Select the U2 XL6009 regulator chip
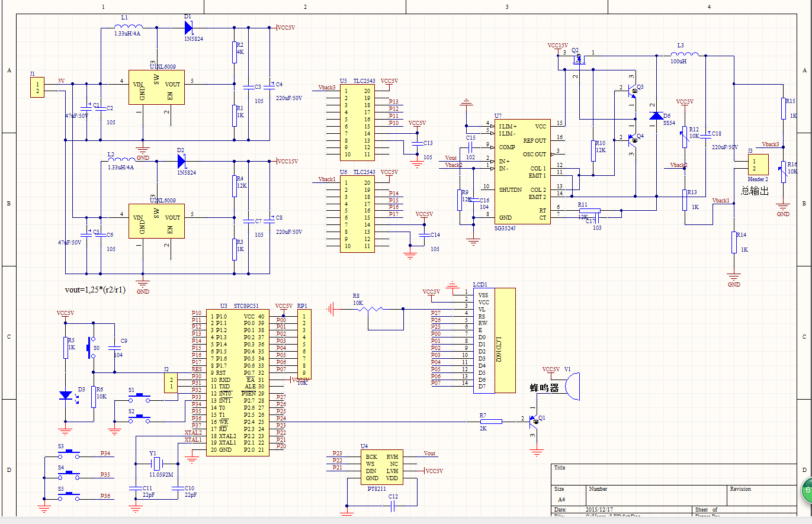Viewport: 812px width, 524px height. [156, 221]
